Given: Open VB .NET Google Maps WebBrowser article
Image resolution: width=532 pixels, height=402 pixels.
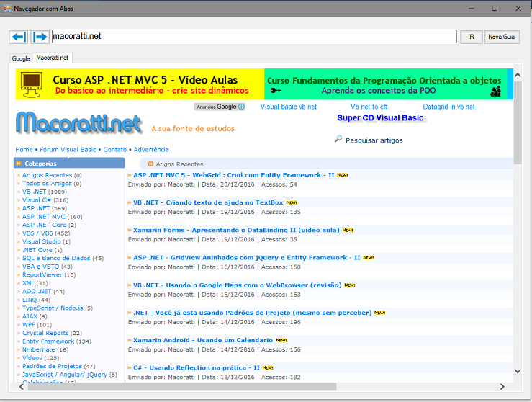Looking at the screenshot, I should coord(237,285).
